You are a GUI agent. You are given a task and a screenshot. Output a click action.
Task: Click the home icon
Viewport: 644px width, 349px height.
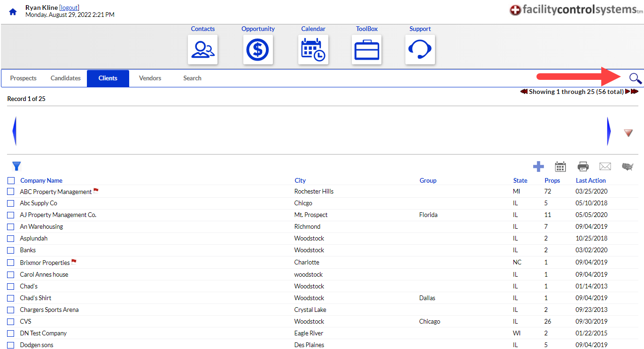(13, 12)
